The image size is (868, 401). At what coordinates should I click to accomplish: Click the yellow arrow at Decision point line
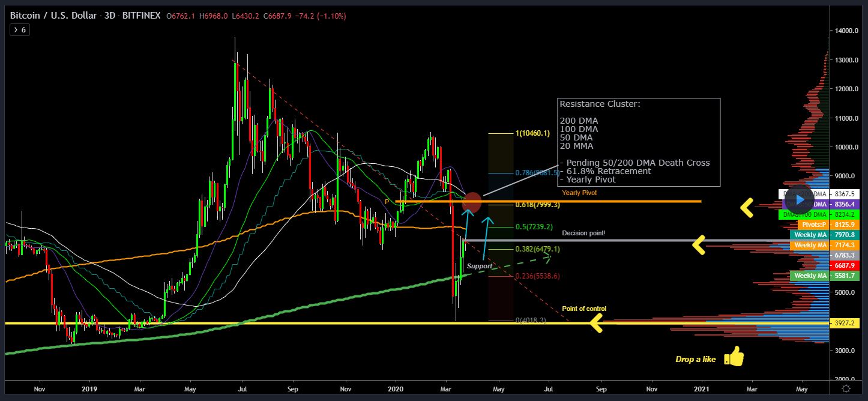coord(699,245)
